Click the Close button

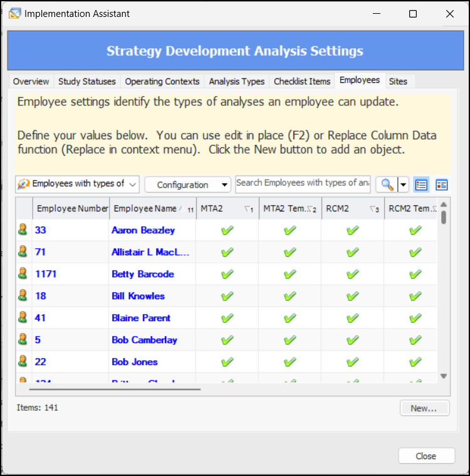pos(426,456)
